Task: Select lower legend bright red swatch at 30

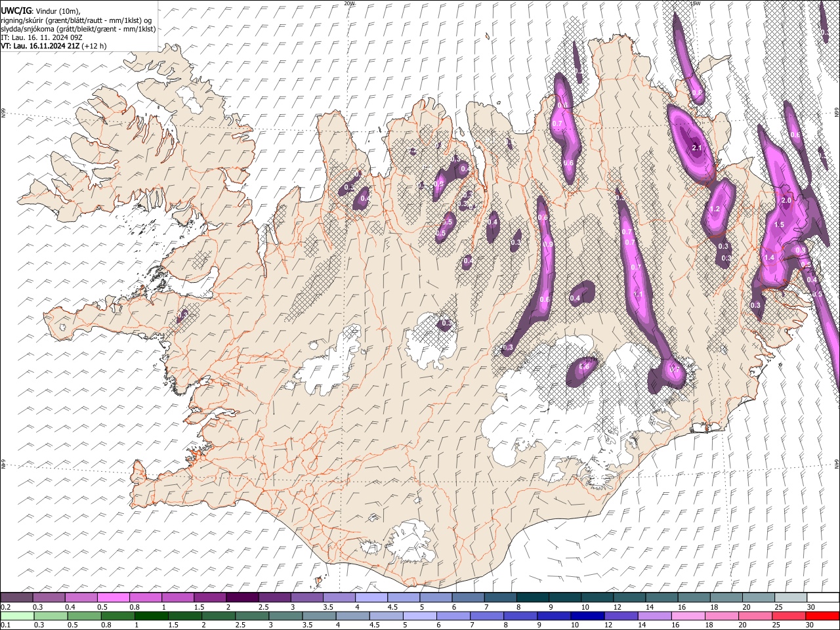Action: click(x=824, y=616)
